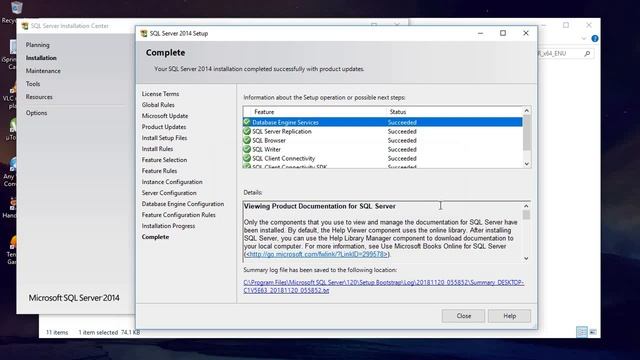Image resolution: width=640 pixels, height=360 pixels.
Task: Click the Complete step in sidebar
Action: 155,237
